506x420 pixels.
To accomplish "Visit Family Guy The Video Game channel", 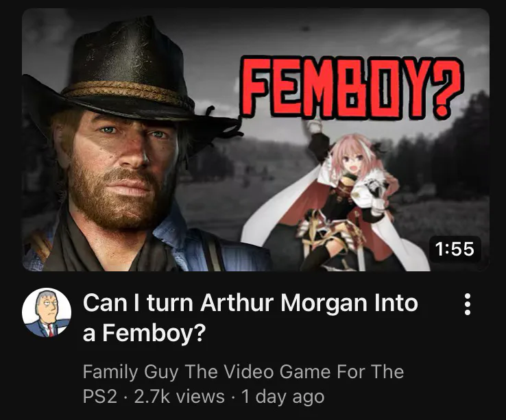I will point(243,384).
